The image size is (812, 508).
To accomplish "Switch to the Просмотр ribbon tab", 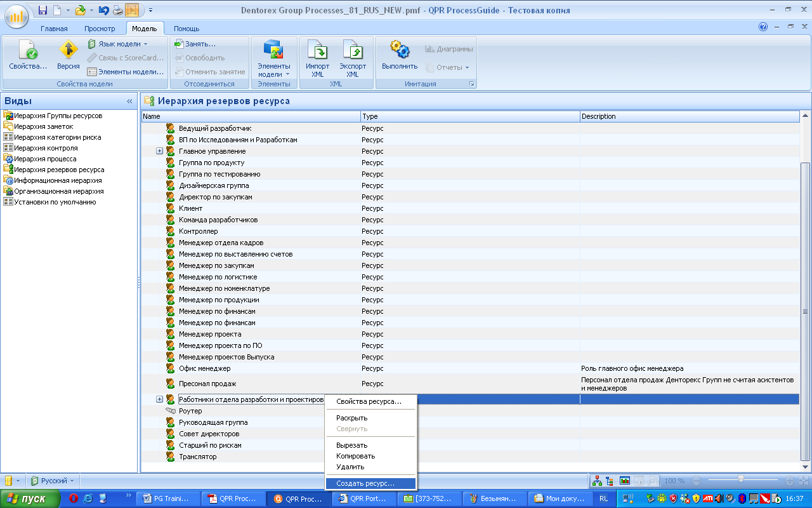I will click(100, 29).
